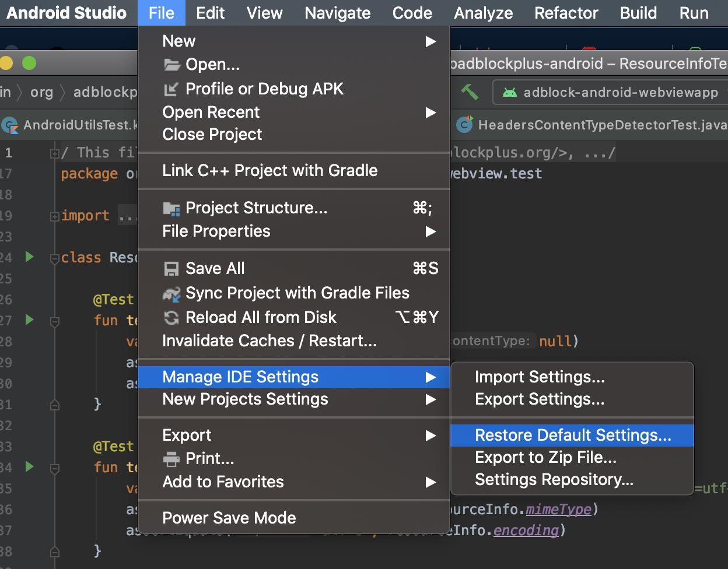Click the Save All floppy disk icon

click(x=171, y=269)
